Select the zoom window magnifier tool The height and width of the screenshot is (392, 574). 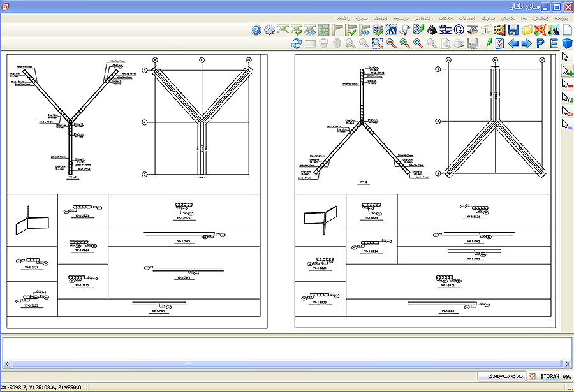tap(378, 43)
